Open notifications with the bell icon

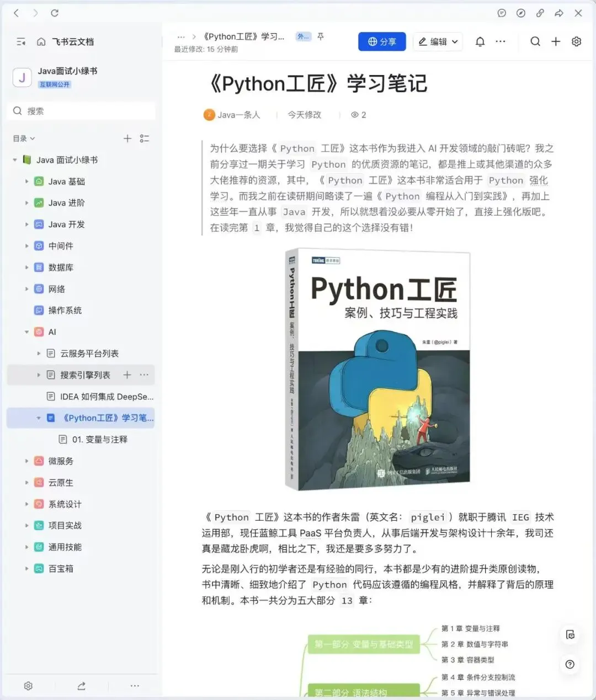pyautogui.click(x=480, y=41)
